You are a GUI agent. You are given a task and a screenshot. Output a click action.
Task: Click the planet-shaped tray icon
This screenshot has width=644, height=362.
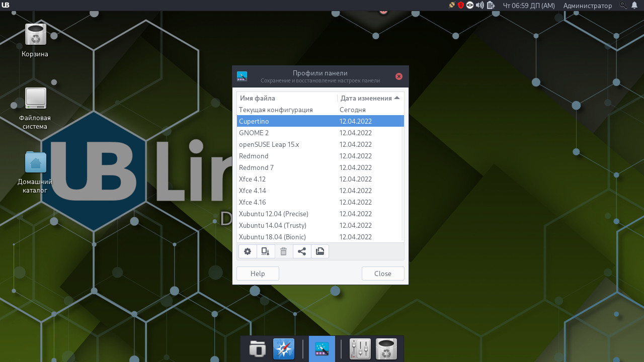coord(452,6)
